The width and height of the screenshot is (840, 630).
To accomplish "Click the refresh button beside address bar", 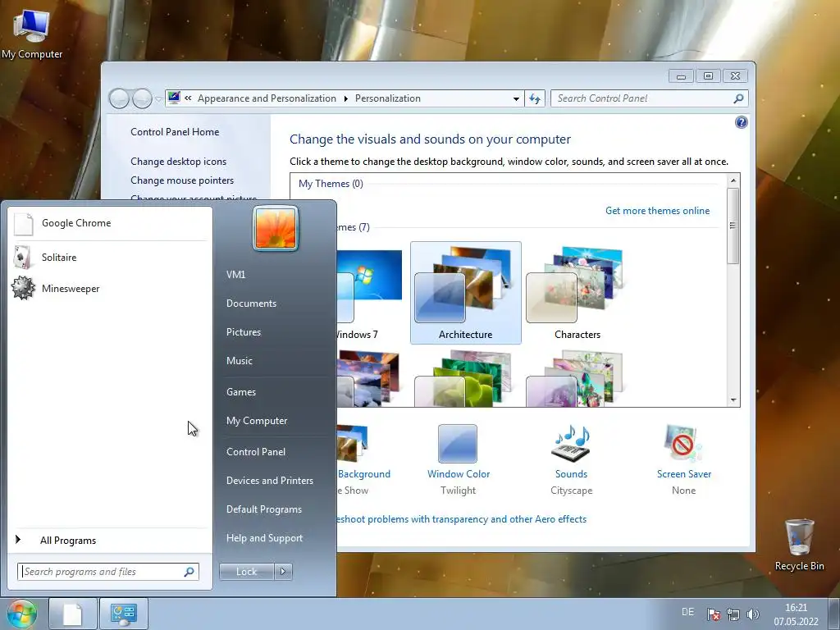I will (535, 98).
